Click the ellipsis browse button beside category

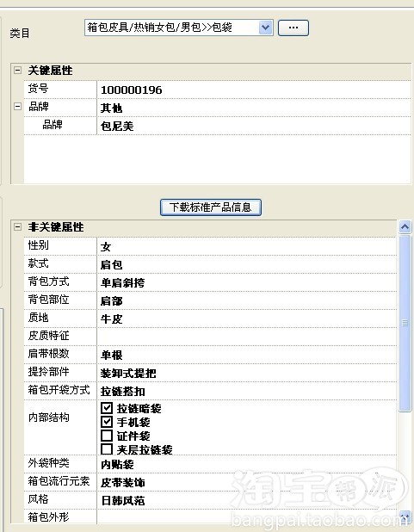(x=294, y=28)
